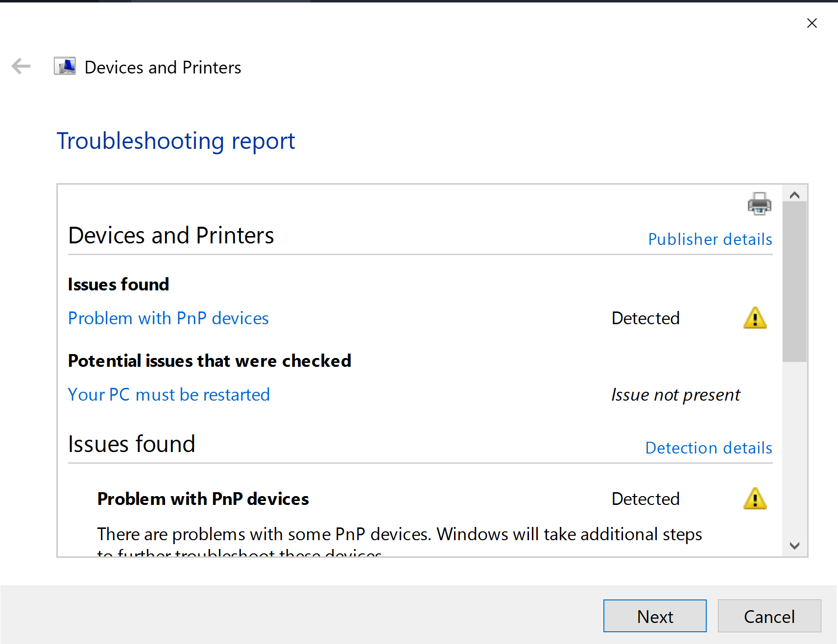Click the Troubleshooting report heading
This screenshot has width=838, height=644.
[x=175, y=141]
